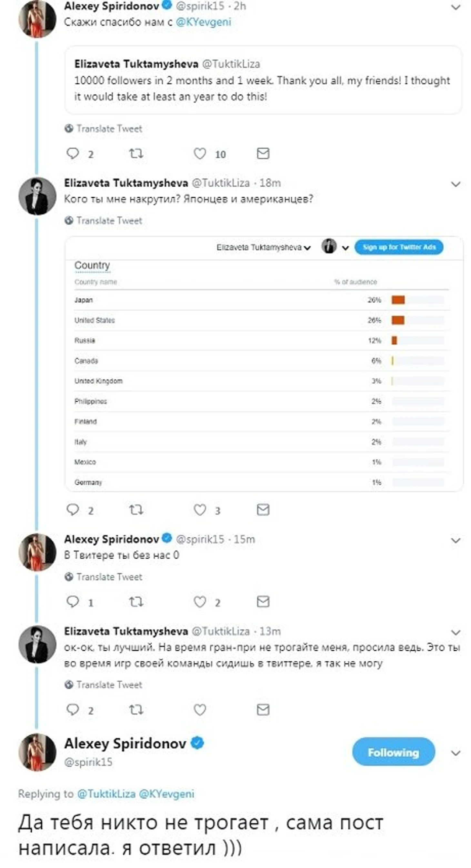Like Alexey's tweet with 10 likes
This screenshot has width=471, height=868.
[x=200, y=154]
